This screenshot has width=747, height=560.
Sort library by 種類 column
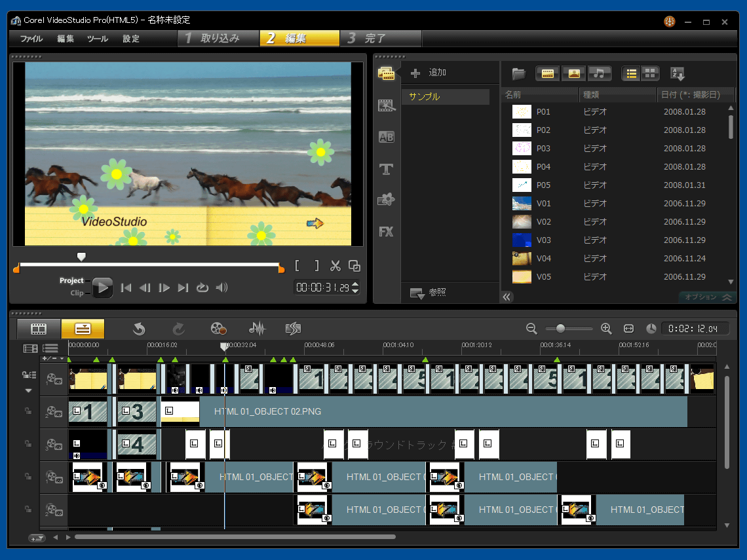[618, 95]
